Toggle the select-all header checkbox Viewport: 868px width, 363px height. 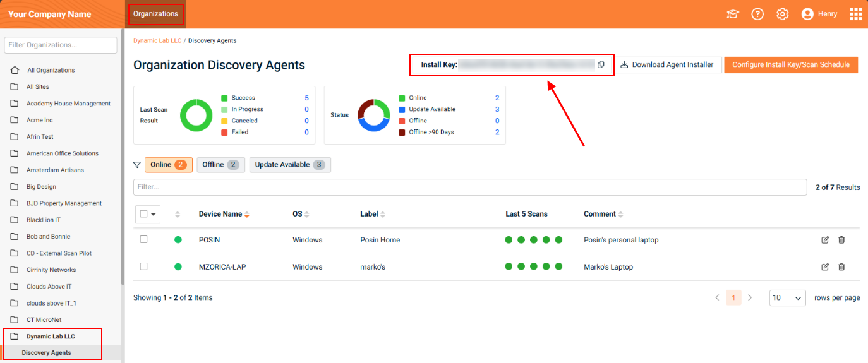(144, 214)
